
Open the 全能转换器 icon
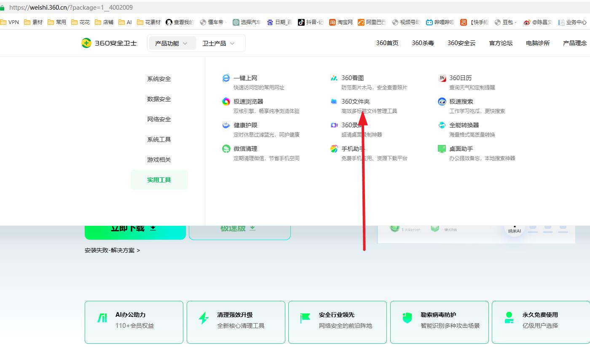[442, 125]
